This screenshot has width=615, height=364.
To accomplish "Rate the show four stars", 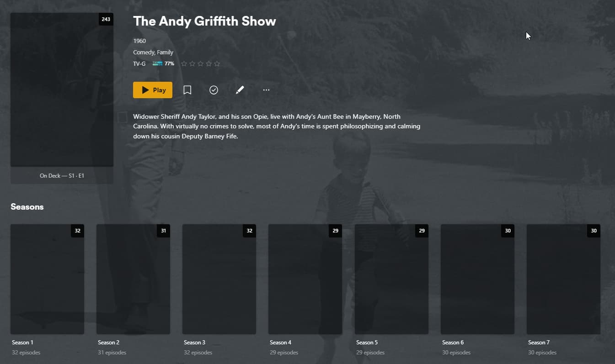I will coord(209,64).
